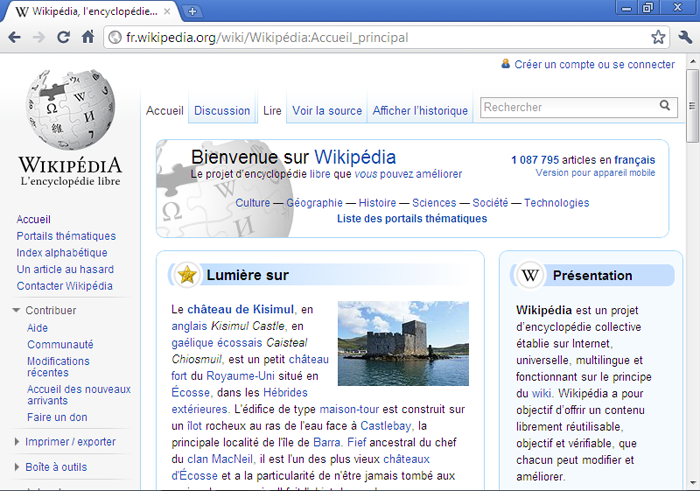
Task: Click the browser Back arrow
Action: 14,37
